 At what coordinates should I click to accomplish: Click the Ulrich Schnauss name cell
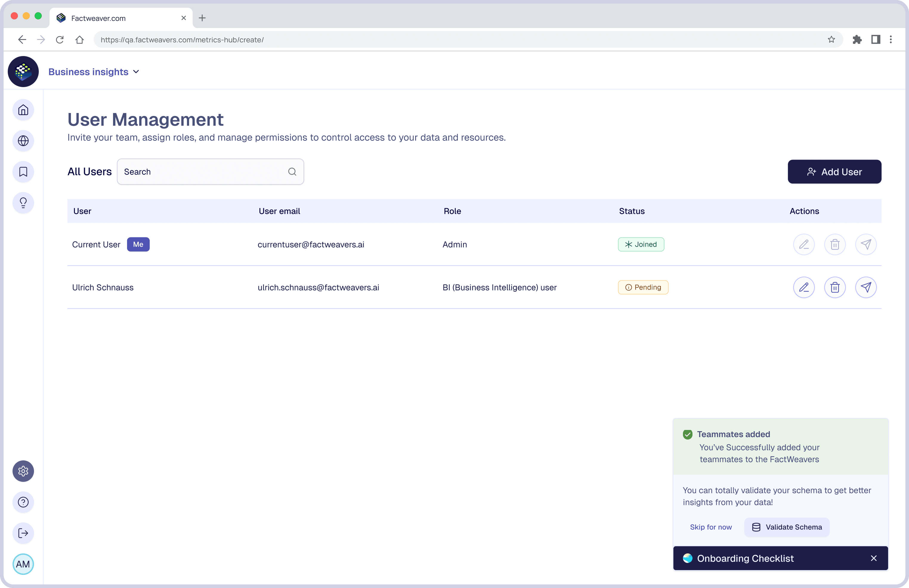point(103,287)
